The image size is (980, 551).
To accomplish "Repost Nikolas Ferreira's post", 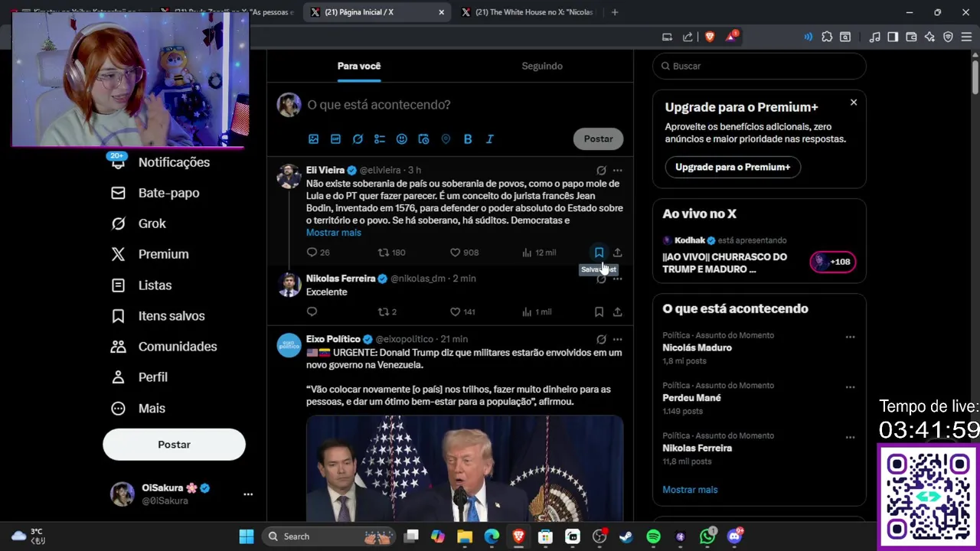I will (x=384, y=312).
